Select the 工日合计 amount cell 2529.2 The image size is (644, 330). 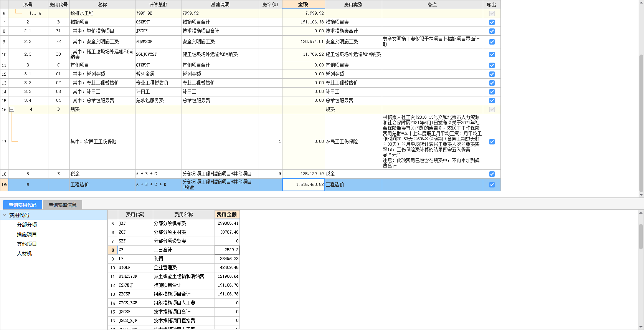(x=227, y=250)
